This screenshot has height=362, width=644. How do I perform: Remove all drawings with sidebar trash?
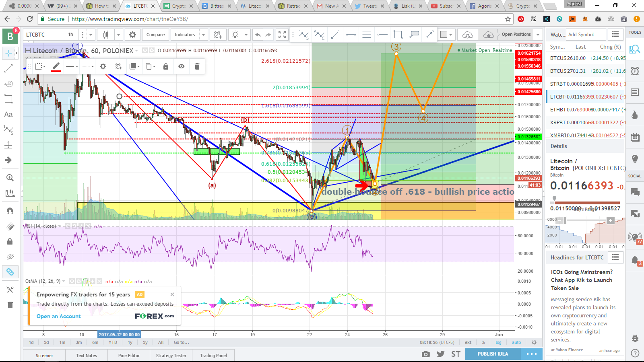10,305
